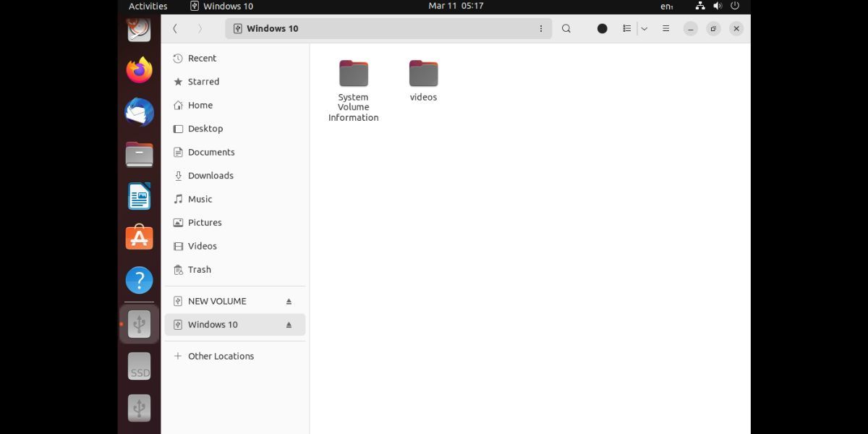Open the Files app from the dock
Screen dimensions: 868x434
140,154
